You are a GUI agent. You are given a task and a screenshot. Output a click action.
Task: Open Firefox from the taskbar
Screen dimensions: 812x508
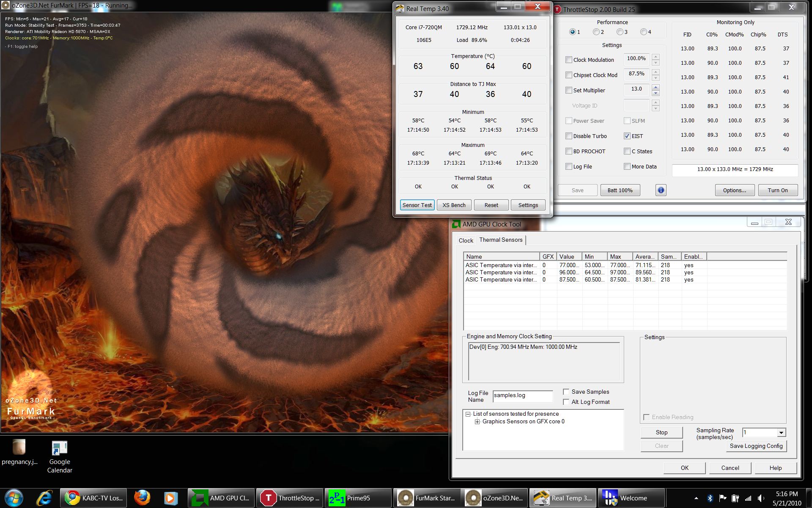(143, 498)
